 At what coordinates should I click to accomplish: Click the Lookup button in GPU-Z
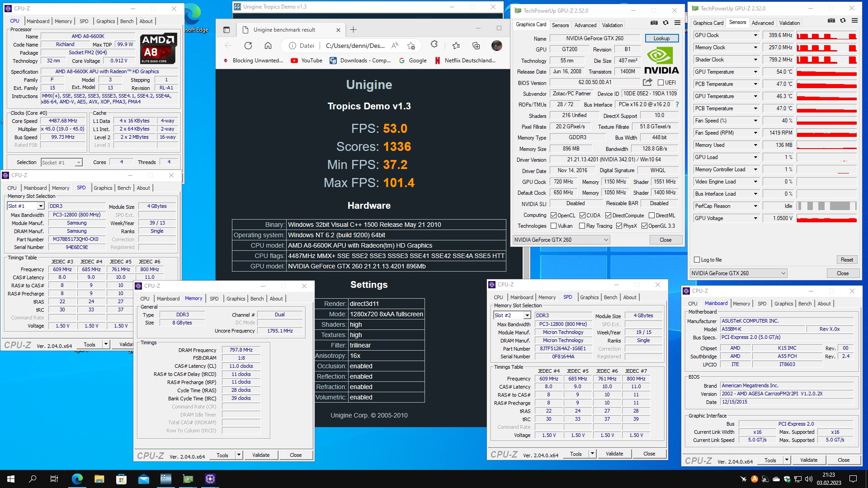661,38
